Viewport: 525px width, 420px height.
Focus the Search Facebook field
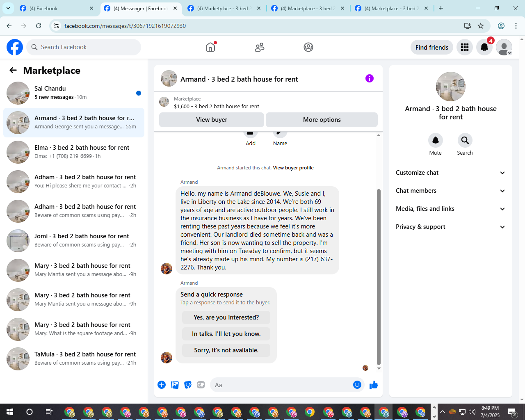click(x=84, y=47)
